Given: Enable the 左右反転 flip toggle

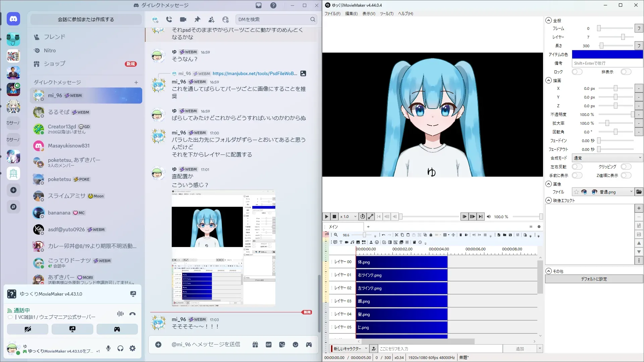Looking at the screenshot, I should tap(577, 167).
